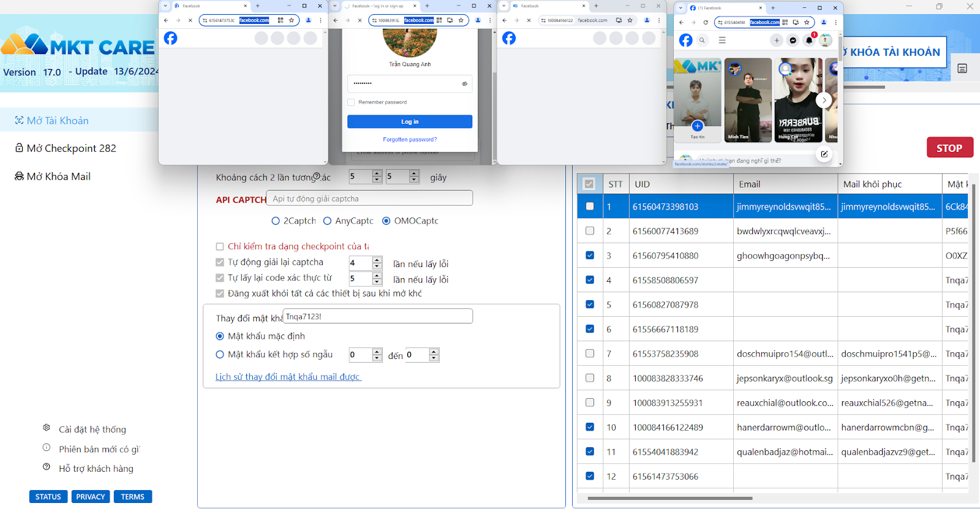Click the STATUS button
Image resolution: width=980 pixels, height=514 pixels.
click(48, 497)
